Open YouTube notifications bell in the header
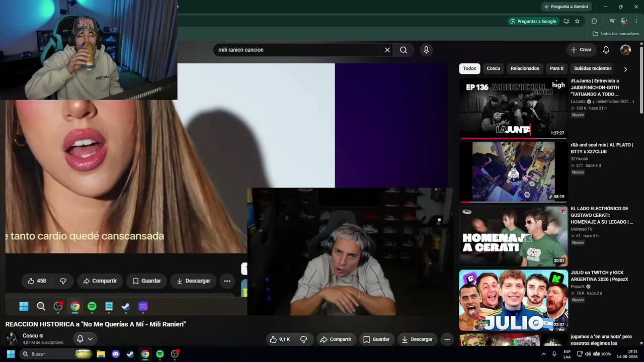Screen dimensions: 644x362 (x=606, y=50)
